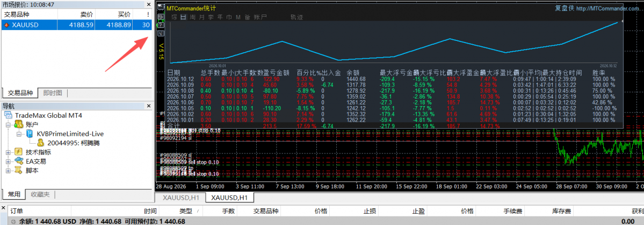The image size is (644, 225).
Task: Select the M statistics tab
Action: click(x=238, y=17)
